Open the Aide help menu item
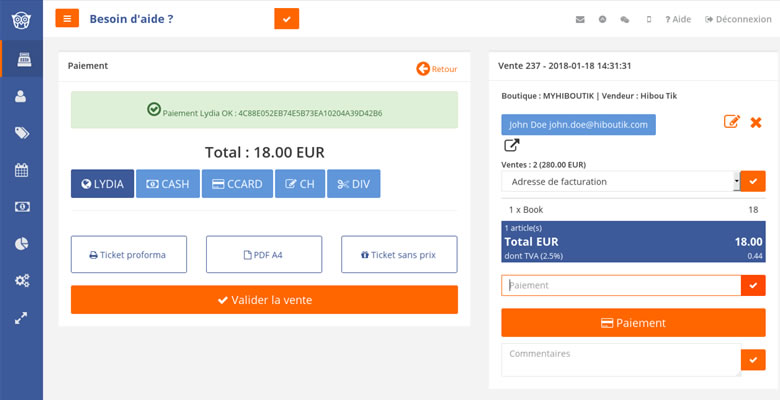780x400 pixels. (x=678, y=19)
